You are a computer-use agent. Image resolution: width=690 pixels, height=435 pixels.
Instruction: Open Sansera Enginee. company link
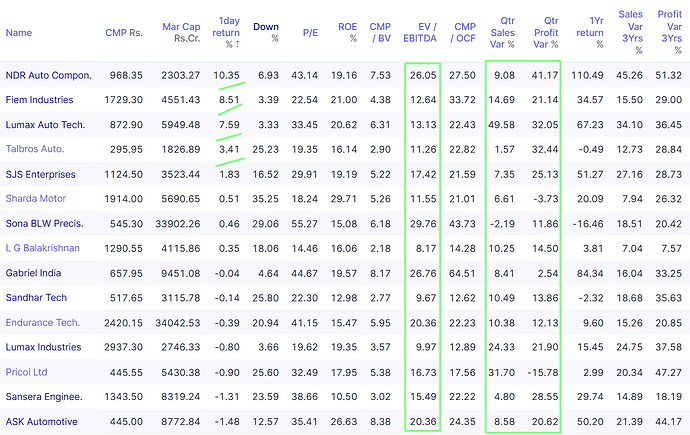[44, 397]
